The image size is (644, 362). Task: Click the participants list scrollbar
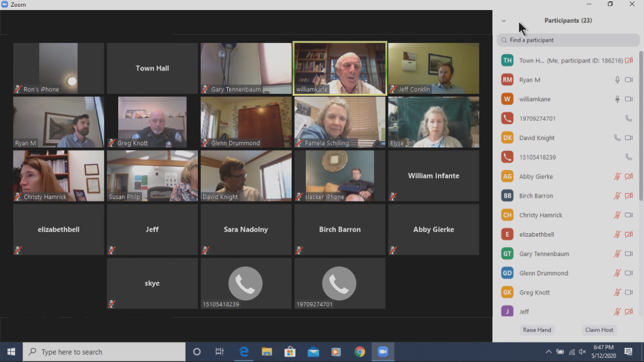tap(641, 126)
